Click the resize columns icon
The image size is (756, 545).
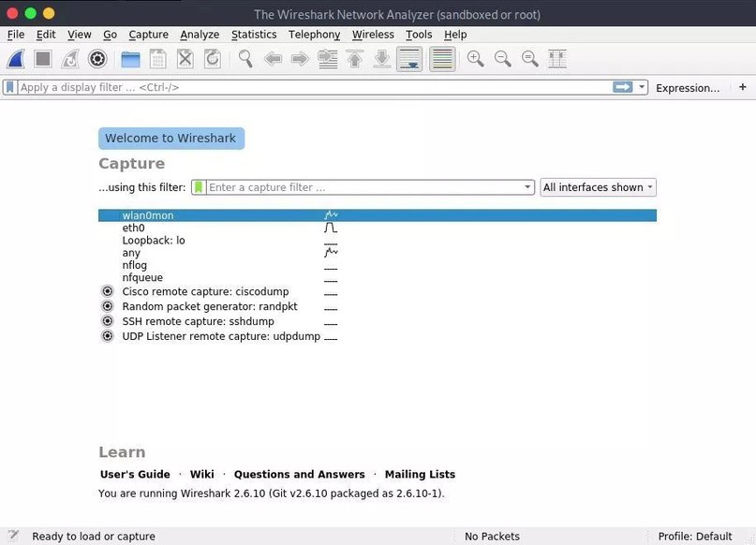(557, 59)
